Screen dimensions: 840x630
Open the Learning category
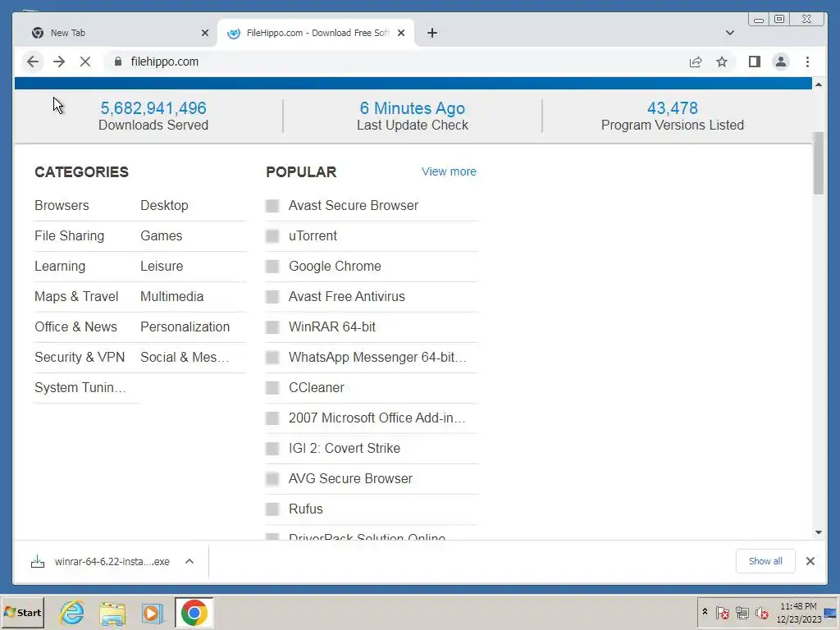click(x=59, y=267)
